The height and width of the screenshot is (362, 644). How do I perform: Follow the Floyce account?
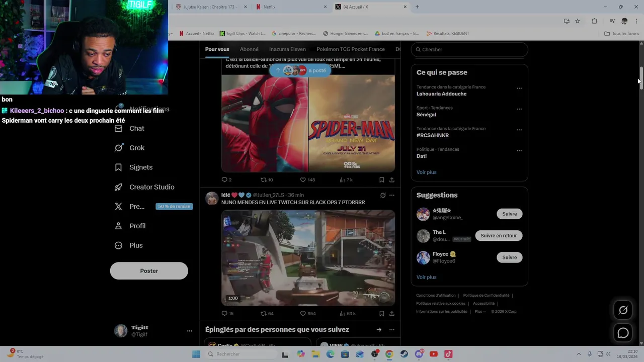(509, 257)
